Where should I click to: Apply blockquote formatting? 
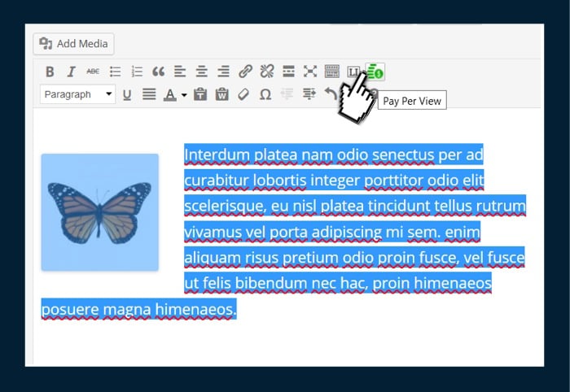click(158, 72)
